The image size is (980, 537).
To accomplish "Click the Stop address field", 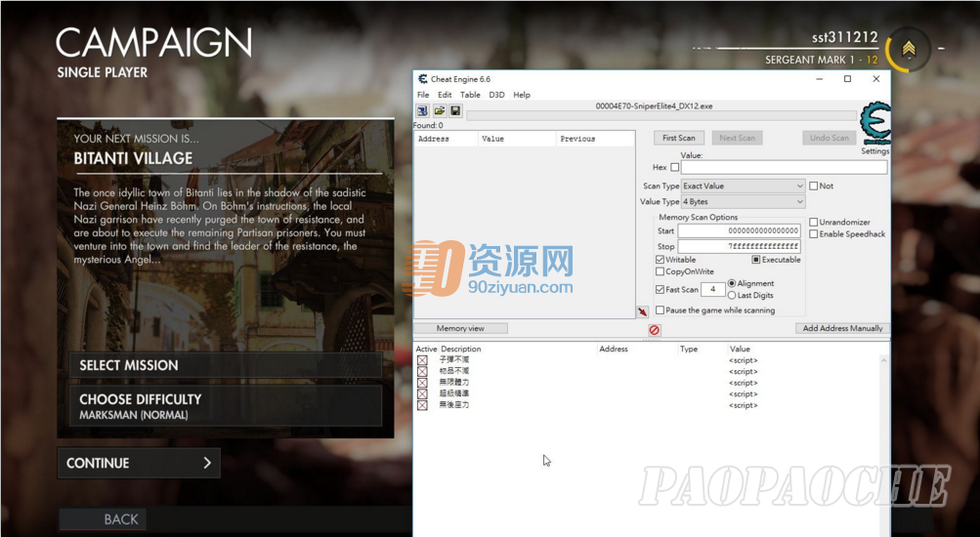I will [739, 247].
